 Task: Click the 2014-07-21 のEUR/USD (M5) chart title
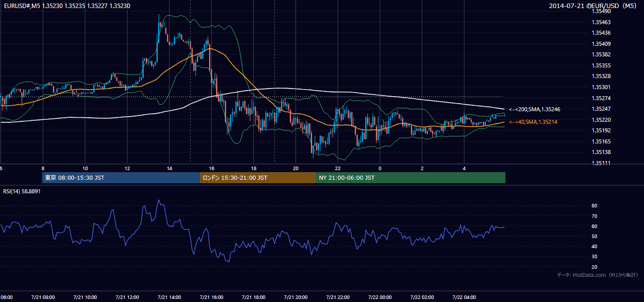coord(594,6)
